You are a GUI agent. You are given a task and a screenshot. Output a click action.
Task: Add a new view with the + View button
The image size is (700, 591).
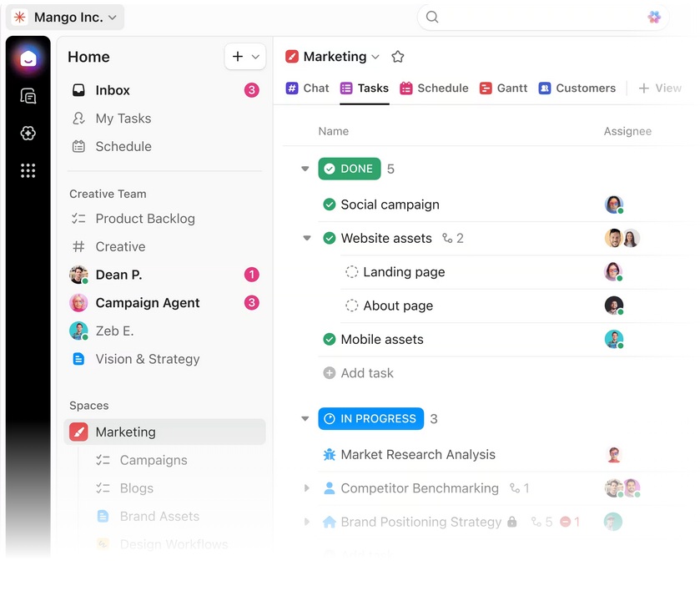coord(660,88)
